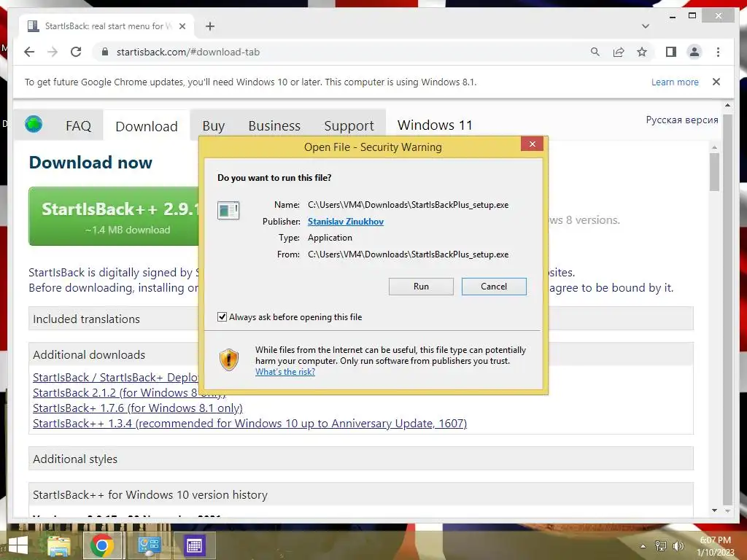This screenshot has height=560, width=747.
Task: Expand the Additional styles section
Action: [360, 459]
